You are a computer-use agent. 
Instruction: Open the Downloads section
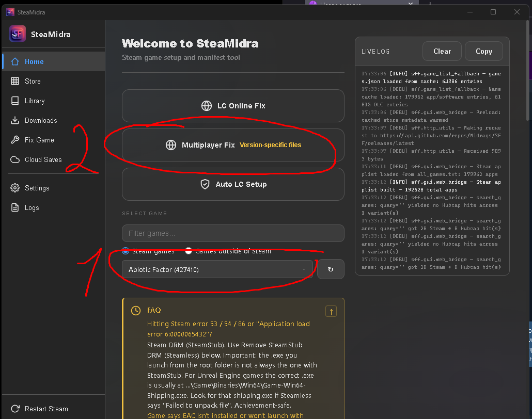pyautogui.click(x=53, y=120)
